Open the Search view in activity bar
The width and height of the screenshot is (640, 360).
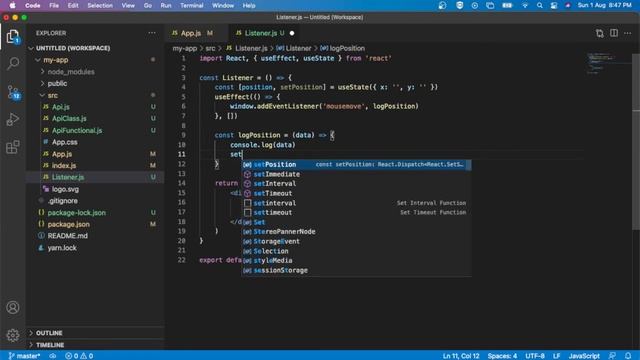[x=13, y=63]
